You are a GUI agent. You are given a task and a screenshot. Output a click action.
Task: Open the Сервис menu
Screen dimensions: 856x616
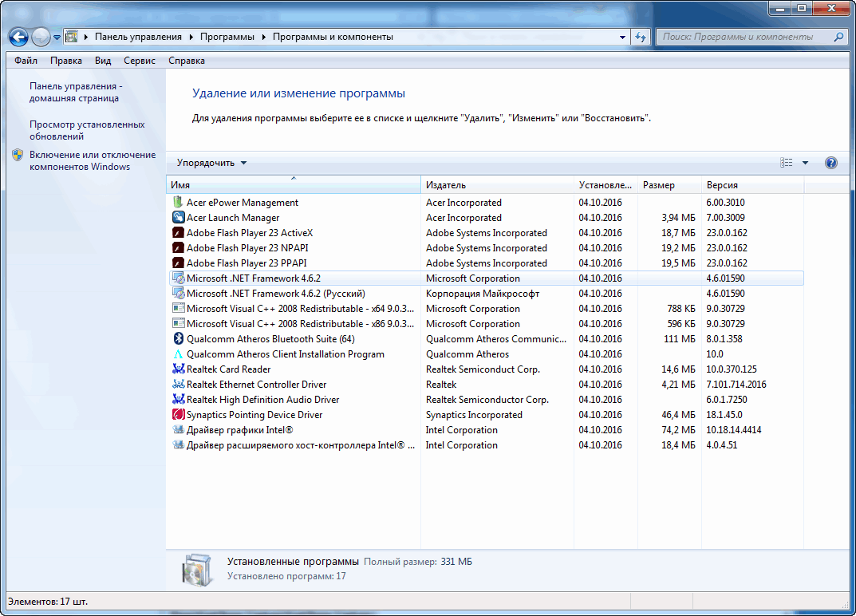(x=139, y=61)
